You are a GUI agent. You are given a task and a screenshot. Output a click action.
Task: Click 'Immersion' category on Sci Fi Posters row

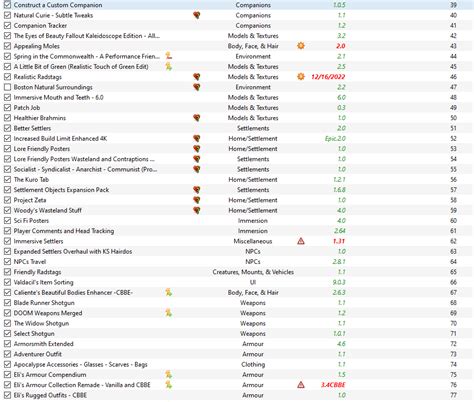tap(253, 221)
